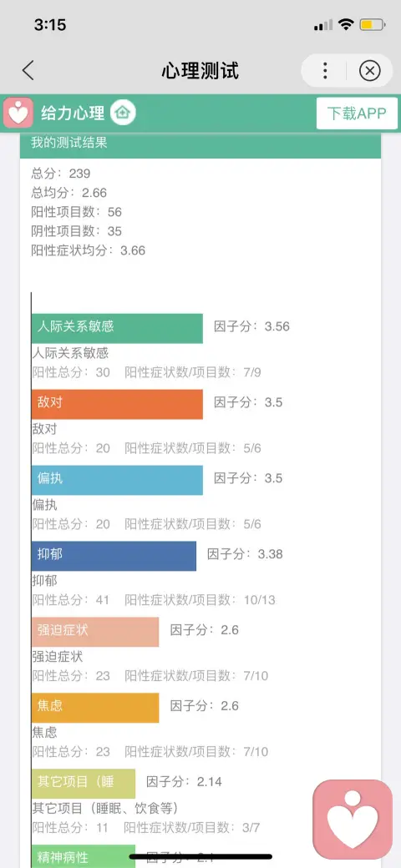This screenshot has width=401, height=868.
Task: Select the yellow 焦虑 bar
Action: pyautogui.click(x=95, y=708)
